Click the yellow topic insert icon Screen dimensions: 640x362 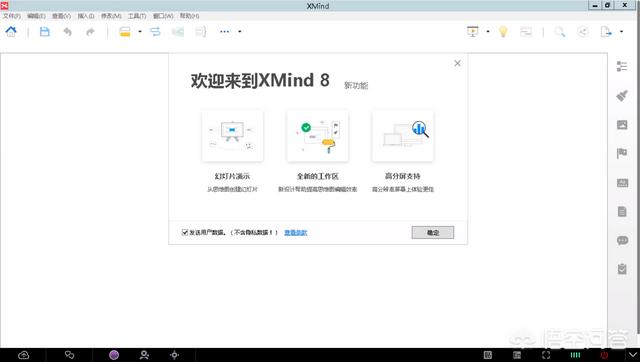[x=125, y=32]
